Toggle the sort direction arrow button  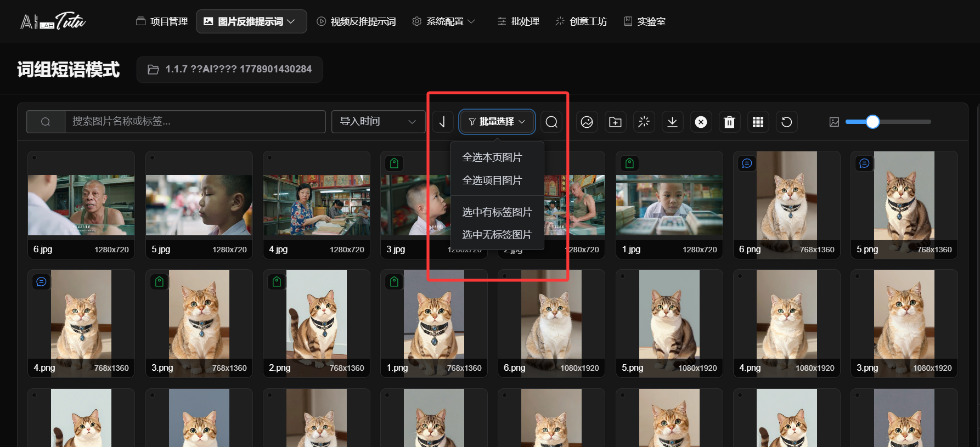point(442,122)
